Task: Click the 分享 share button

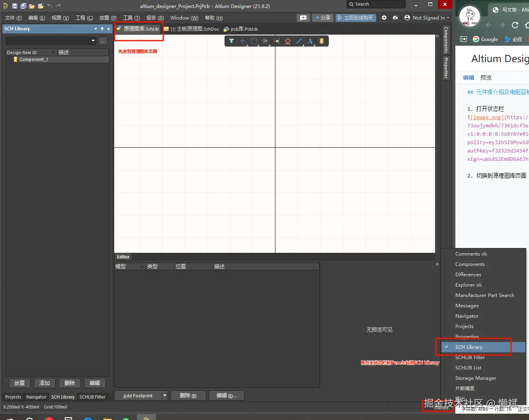Action: [x=322, y=18]
